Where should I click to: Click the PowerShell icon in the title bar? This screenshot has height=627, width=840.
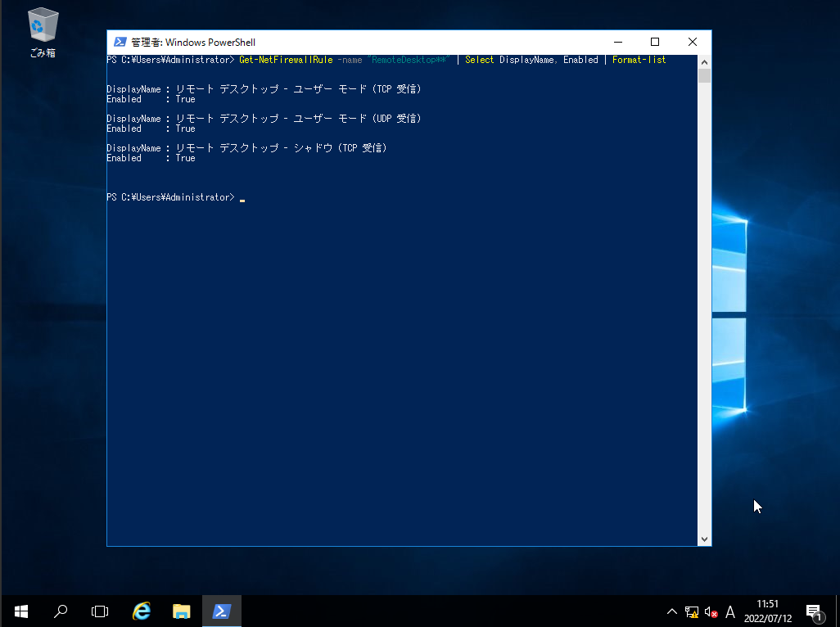click(x=120, y=42)
